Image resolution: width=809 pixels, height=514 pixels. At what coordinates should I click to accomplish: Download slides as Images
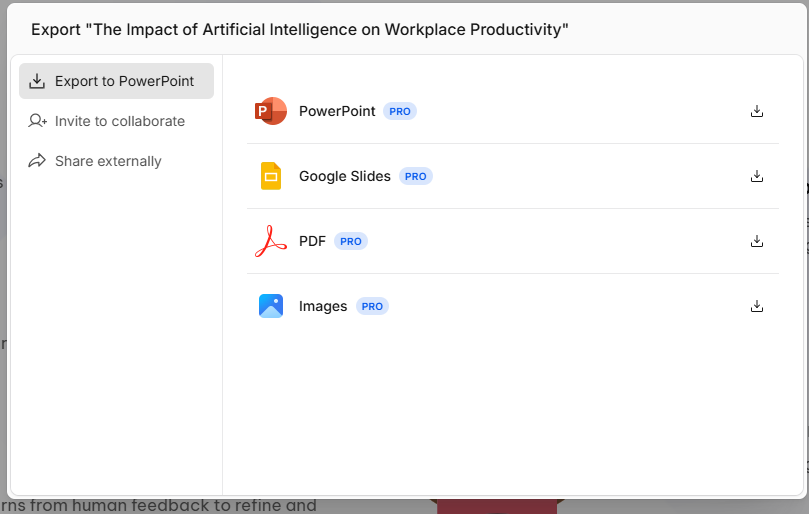coord(757,306)
